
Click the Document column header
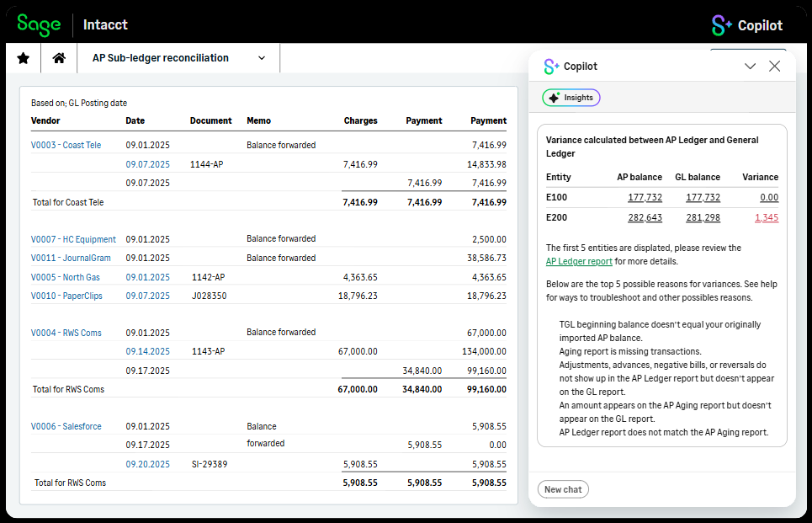tap(210, 120)
